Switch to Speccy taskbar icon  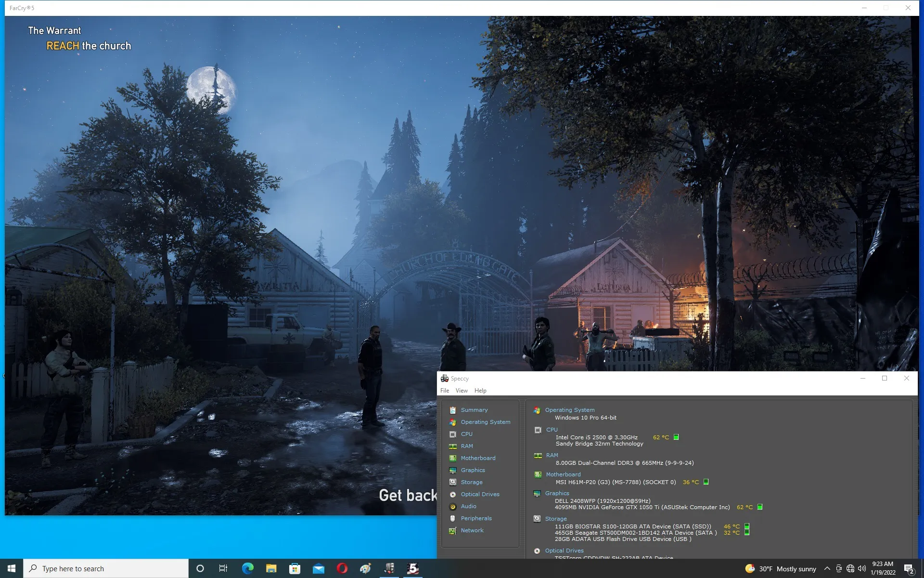point(389,568)
